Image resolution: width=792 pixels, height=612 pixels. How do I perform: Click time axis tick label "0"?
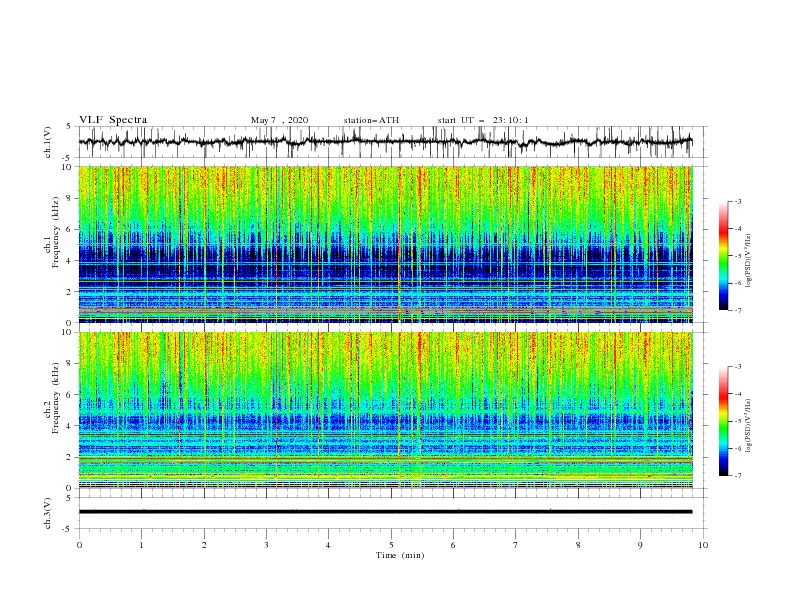79,545
